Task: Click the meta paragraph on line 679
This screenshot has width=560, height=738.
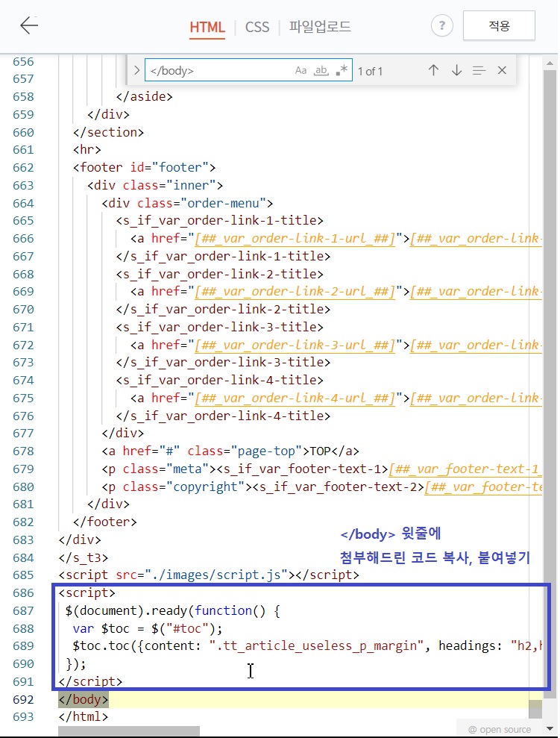Action: tap(321, 469)
